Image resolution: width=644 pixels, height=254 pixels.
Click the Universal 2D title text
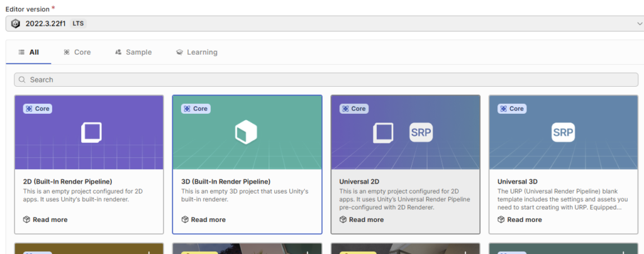tap(359, 181)
